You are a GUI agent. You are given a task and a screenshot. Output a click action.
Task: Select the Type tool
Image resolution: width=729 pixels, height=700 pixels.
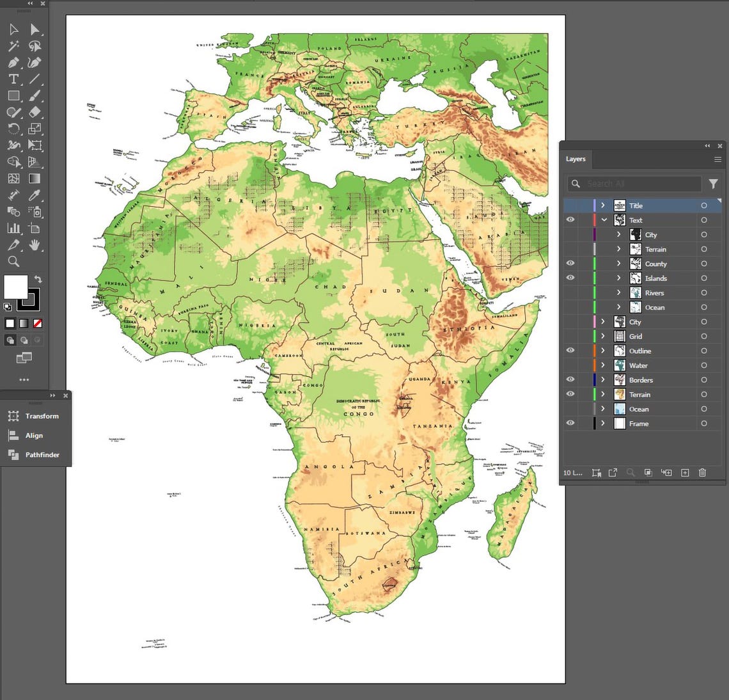pyautogui.click(x=14, y=79)
